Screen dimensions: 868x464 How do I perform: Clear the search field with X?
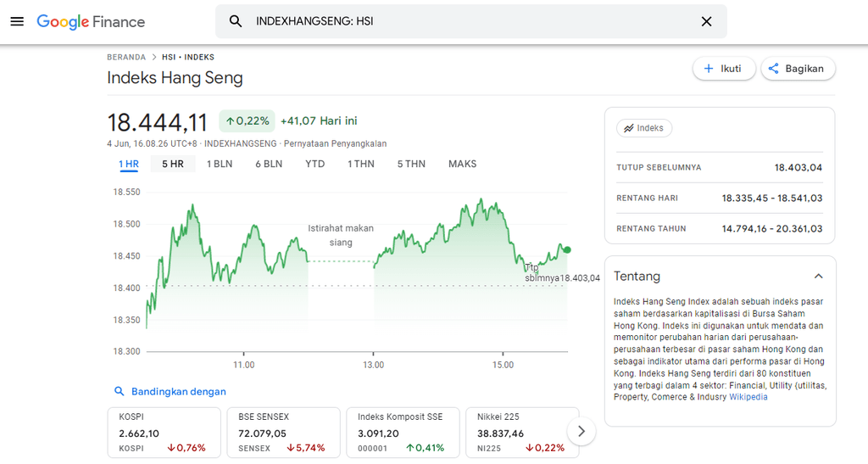[x=706, y=21]
